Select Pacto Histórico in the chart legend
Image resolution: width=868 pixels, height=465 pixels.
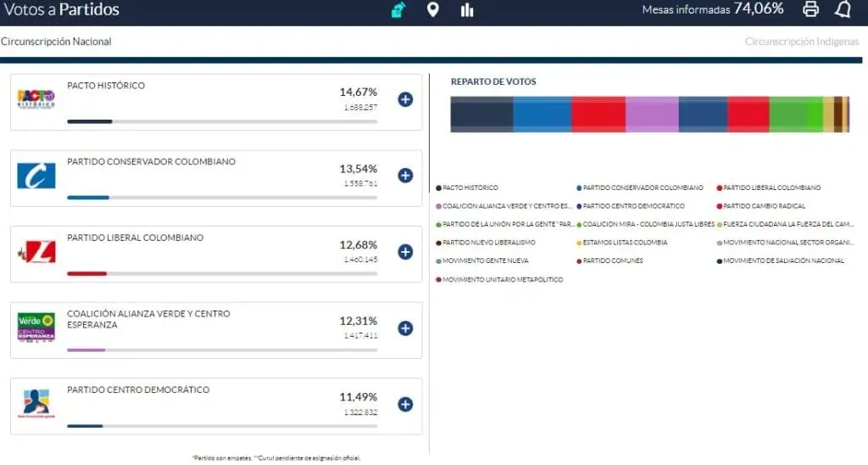pos(467,188)
